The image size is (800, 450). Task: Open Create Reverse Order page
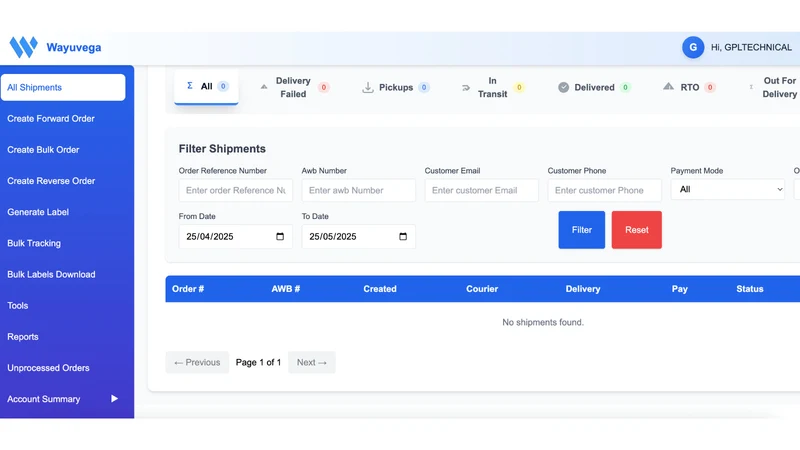click(63, 181)
